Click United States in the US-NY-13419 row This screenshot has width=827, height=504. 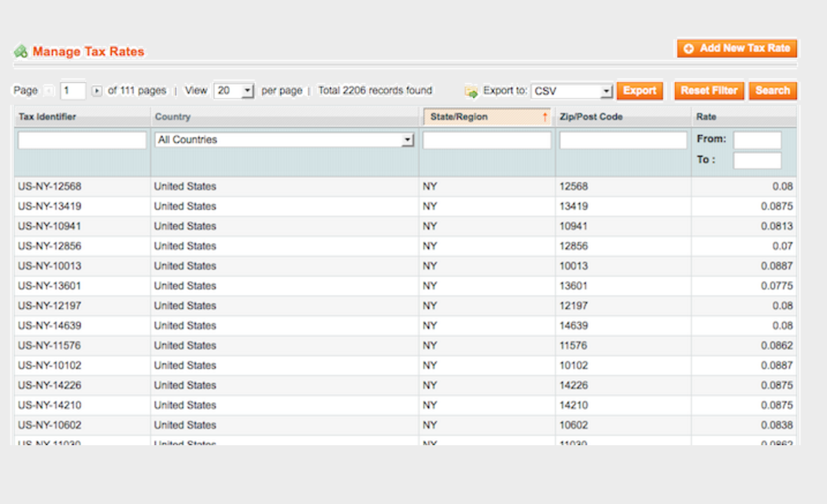pos(185,206)
